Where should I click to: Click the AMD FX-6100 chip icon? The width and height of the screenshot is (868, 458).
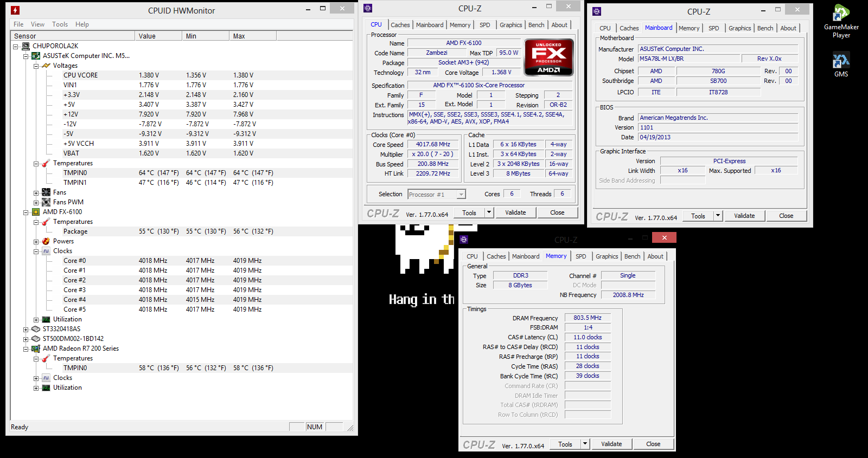coord(36,212)
